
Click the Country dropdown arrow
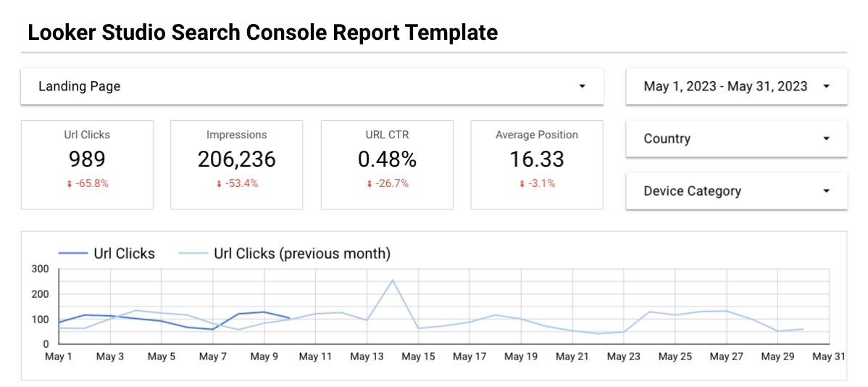pyautogui.click(x=827, y=138)
